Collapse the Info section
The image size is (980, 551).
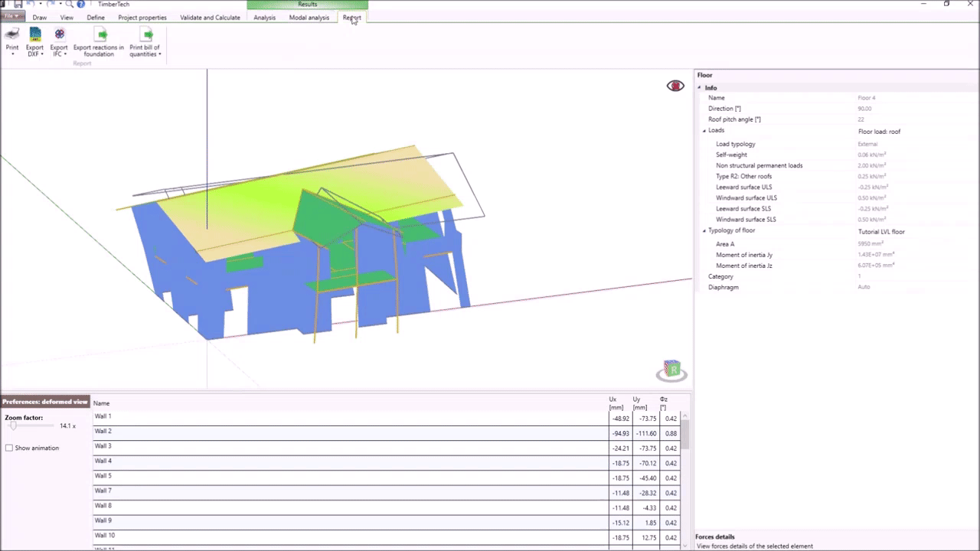coord(699,88)
